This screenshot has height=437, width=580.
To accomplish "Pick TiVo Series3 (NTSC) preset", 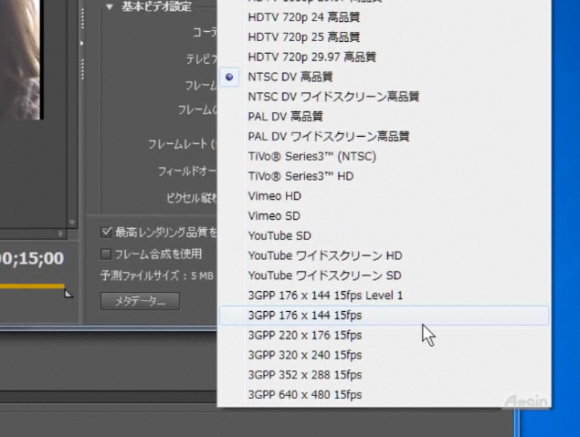I will pyautogui.click(x=384, y=157).
